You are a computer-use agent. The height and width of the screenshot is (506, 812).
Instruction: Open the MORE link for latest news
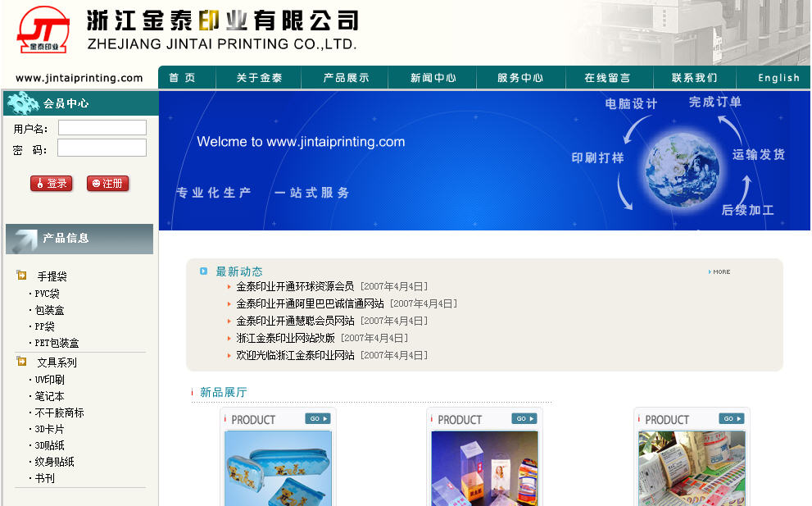pos(719,271)
